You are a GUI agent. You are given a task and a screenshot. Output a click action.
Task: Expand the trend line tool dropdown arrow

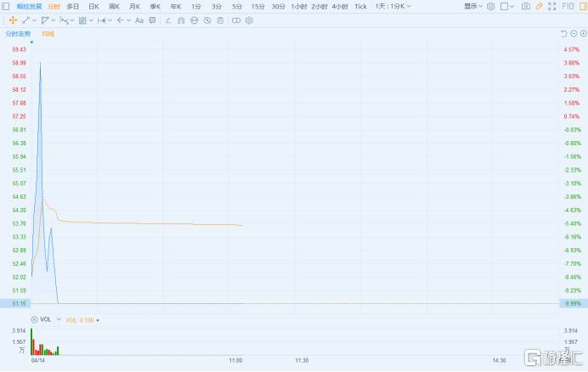pos(35,20)
